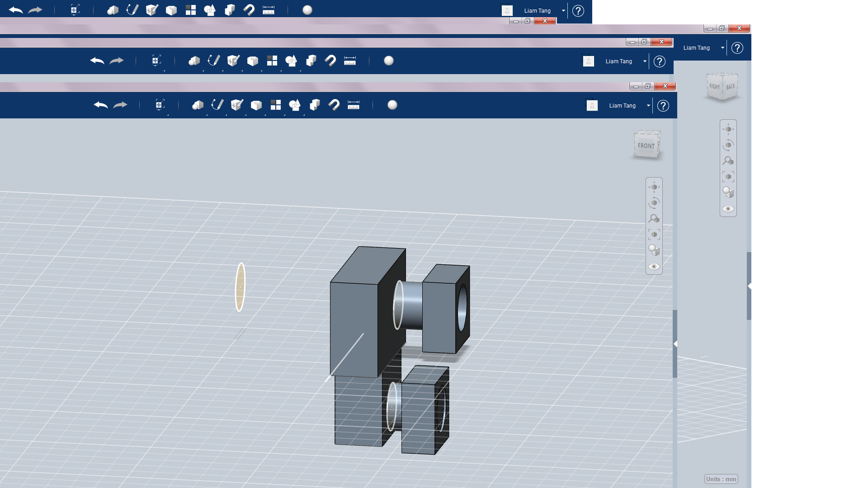Open Pattern tool in front window toolbar
868x488 pixels.
pyautogui.click(x=276, y=105)
